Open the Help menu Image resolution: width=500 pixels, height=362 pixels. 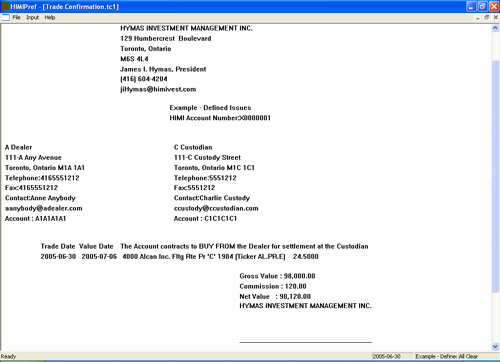point(50,17)
